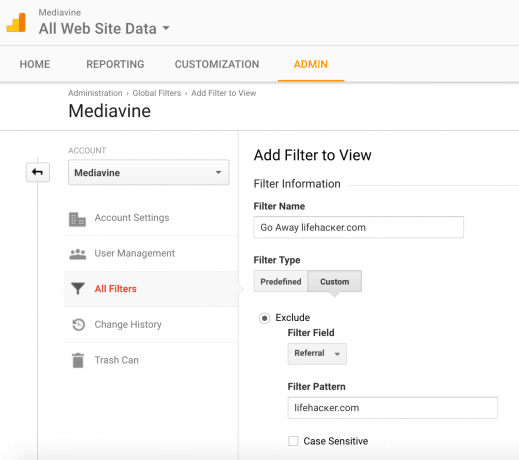Select the Exclude radio button
The height and width of the screenshot is (460, 519).
(265, 318)
